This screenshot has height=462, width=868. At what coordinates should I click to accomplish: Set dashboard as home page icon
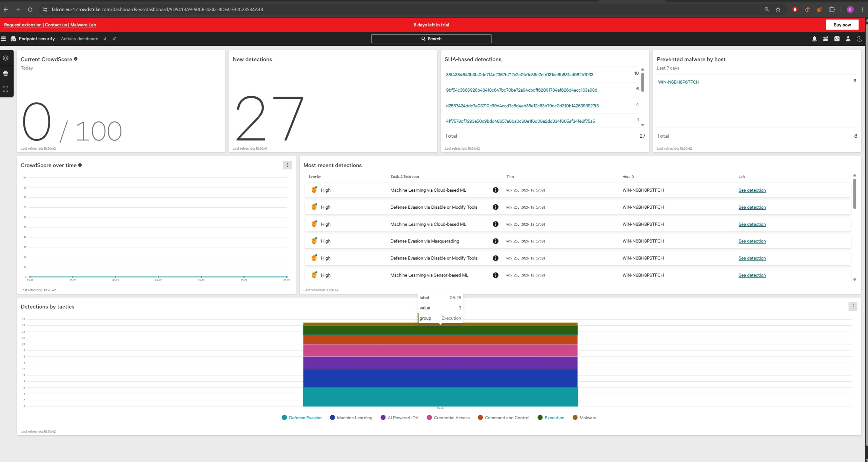115,39
